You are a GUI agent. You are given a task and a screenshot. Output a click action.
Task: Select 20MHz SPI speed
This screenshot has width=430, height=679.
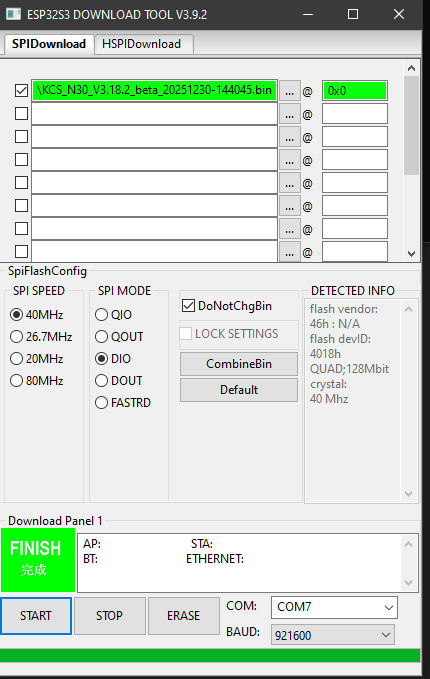36,359
